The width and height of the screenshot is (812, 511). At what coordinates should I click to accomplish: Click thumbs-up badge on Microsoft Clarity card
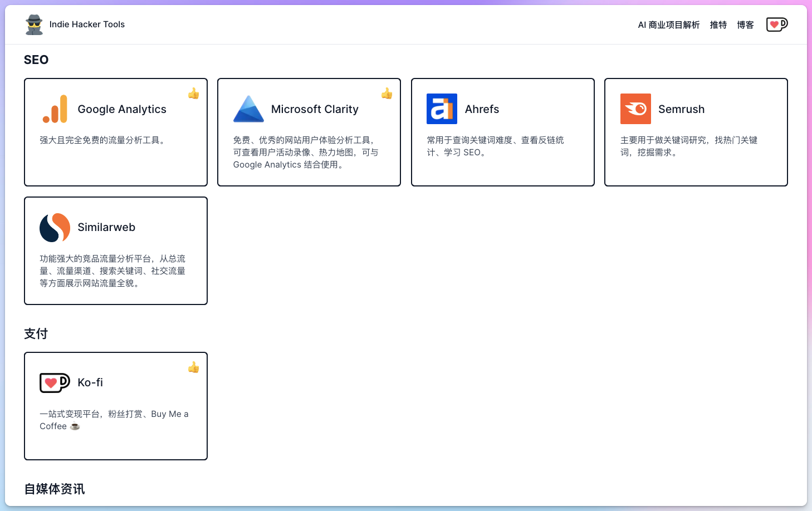point(387,94)
